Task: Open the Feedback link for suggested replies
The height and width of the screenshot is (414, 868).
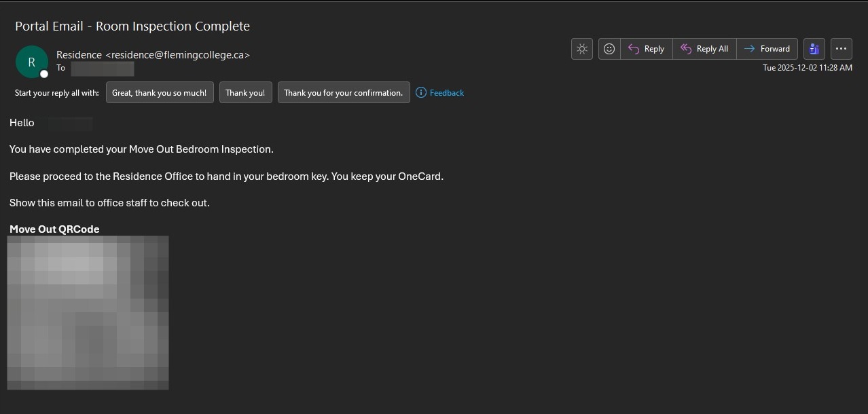Action: pos(446,93)
